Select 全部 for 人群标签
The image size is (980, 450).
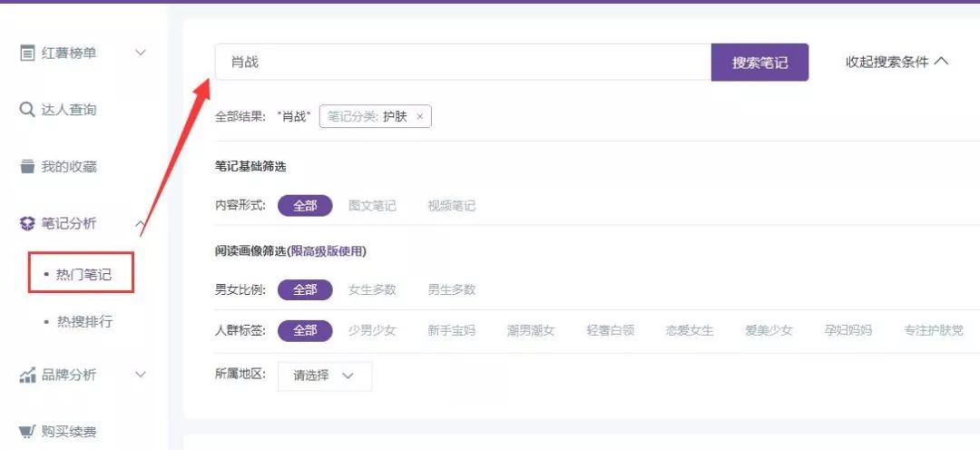pyautogui.click(x=305, y=330)
